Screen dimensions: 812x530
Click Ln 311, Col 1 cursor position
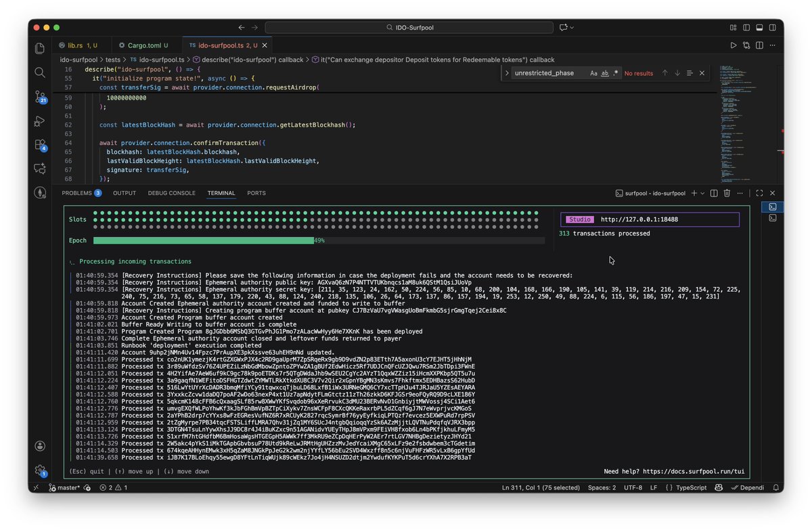click(541, 487)
